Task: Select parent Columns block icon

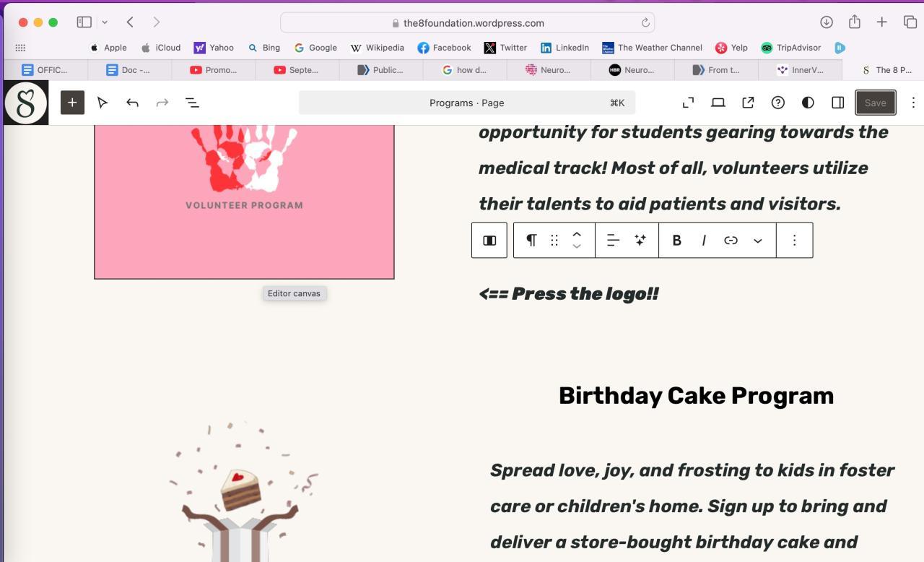Action: (489, 241)
